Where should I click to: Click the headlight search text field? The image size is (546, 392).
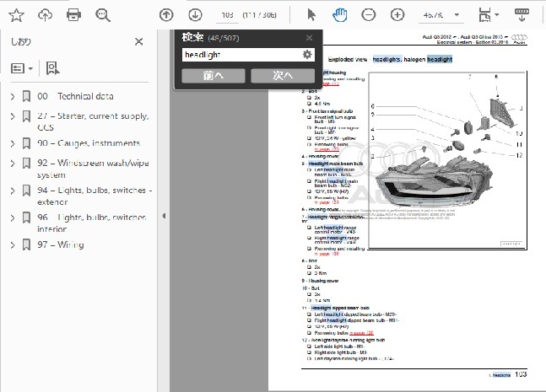(x=241, y=55)
